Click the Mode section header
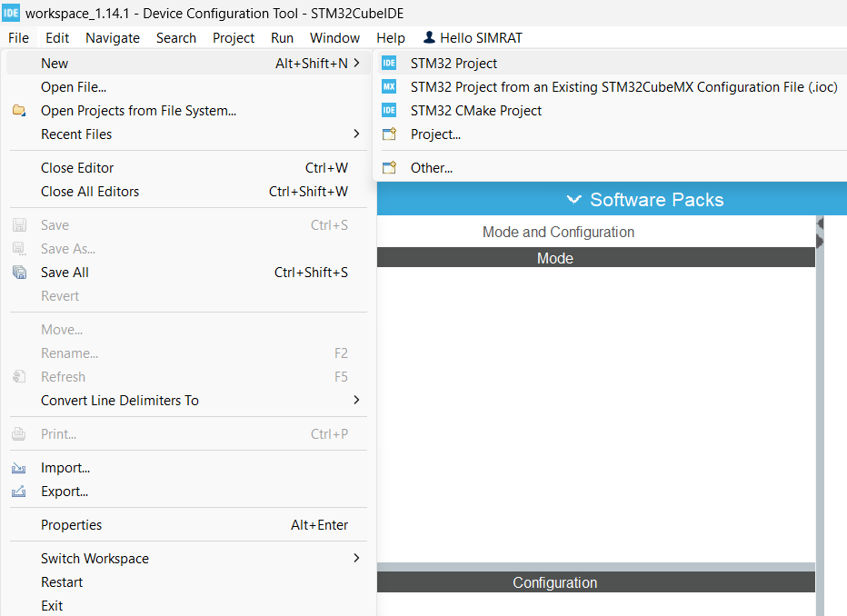 (596, 257)
